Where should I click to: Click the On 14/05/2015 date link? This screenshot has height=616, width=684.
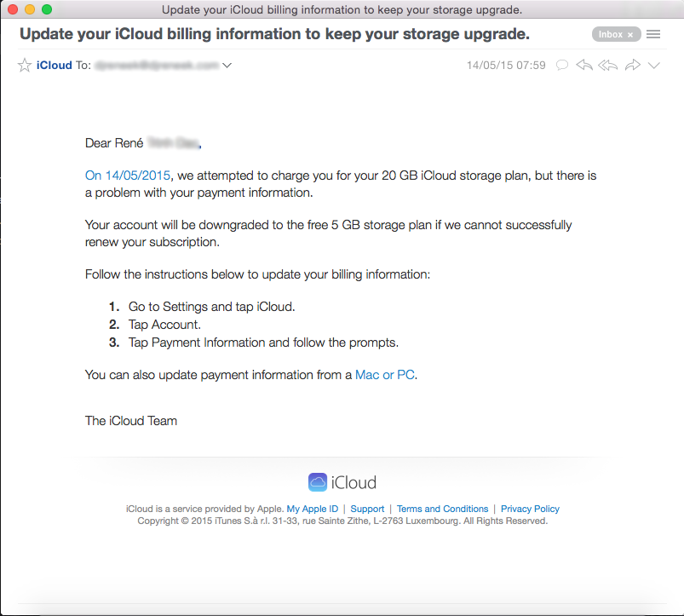(129, 176)
